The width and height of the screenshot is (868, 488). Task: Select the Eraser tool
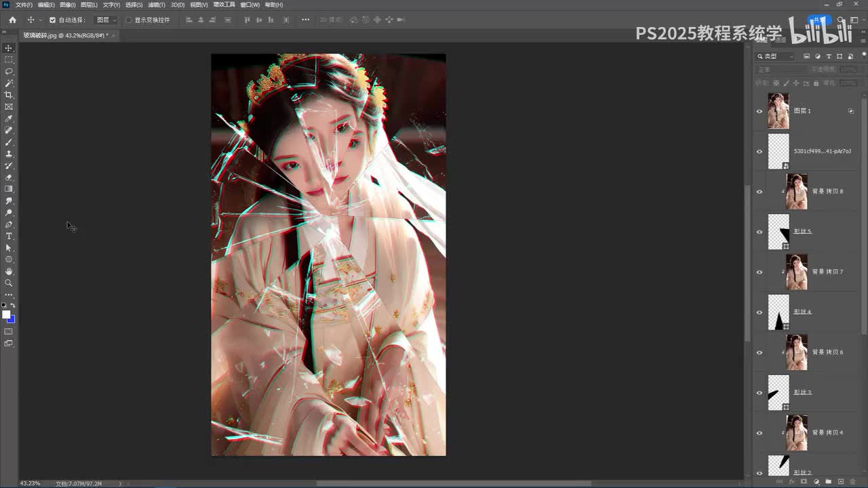pos(9,177)
